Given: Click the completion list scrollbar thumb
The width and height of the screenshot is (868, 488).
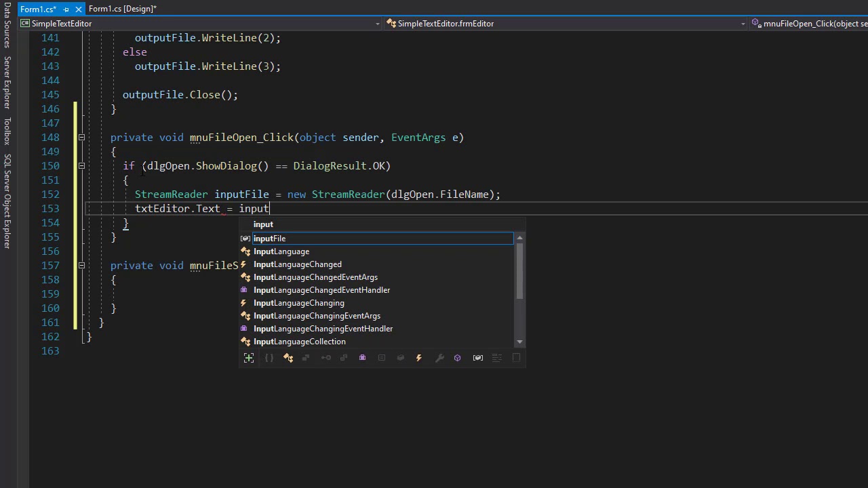Looking at the screenshot, I should 520,271.
